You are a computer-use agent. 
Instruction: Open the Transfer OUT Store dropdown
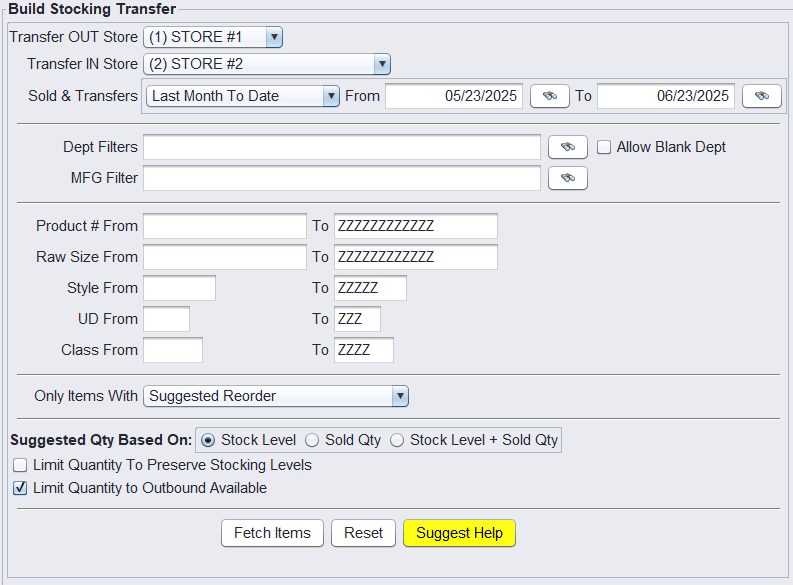pyautogui.click(x=274, y=37)
